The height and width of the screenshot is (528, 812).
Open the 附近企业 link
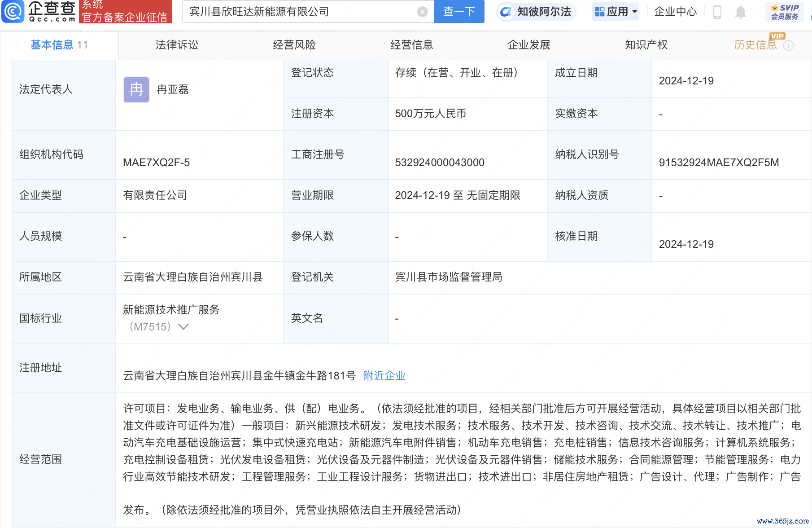coord(384,376)
